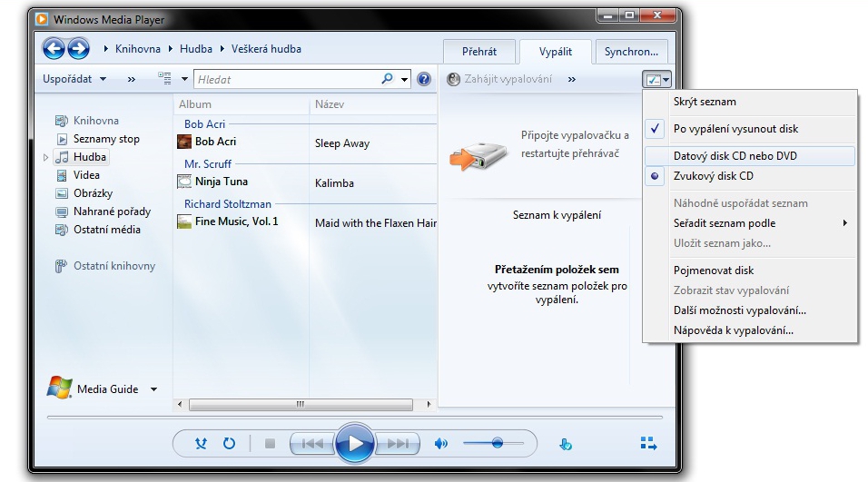Switch to the Synchronizovat tab
This screenshot has width=868, height=482.
(631, 52)
